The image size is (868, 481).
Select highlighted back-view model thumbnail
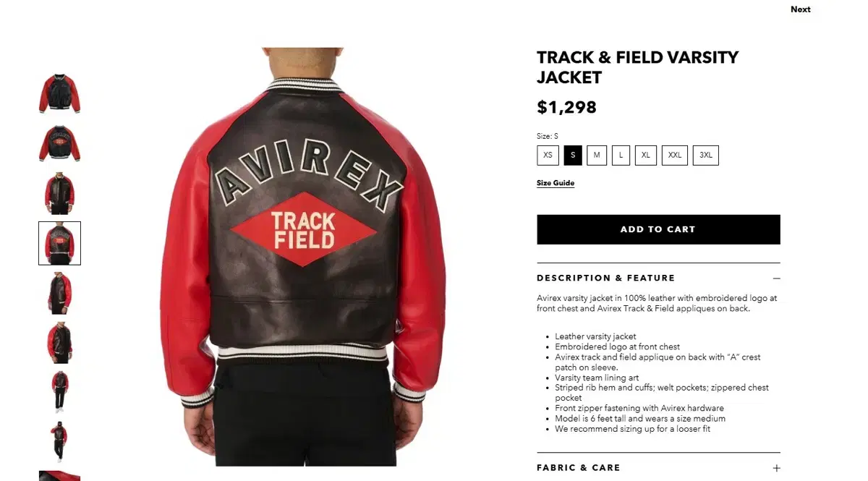click(59, 243)
